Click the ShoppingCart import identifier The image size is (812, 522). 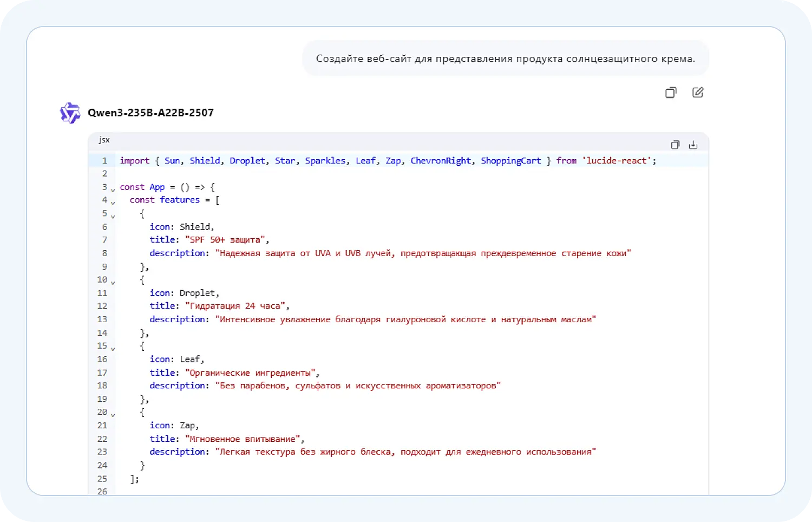[x=510, y=160]
